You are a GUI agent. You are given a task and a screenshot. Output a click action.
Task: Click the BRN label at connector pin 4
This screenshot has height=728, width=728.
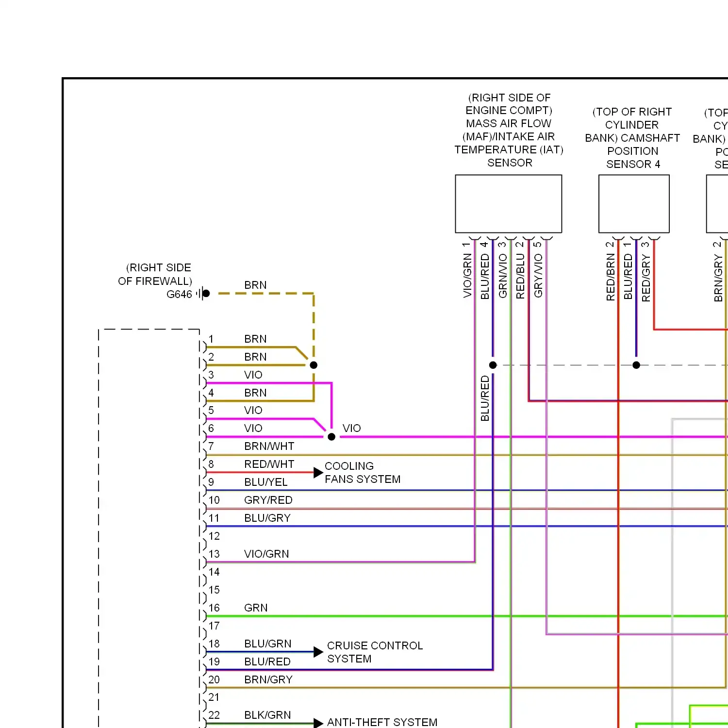click(x=255, y=393)
